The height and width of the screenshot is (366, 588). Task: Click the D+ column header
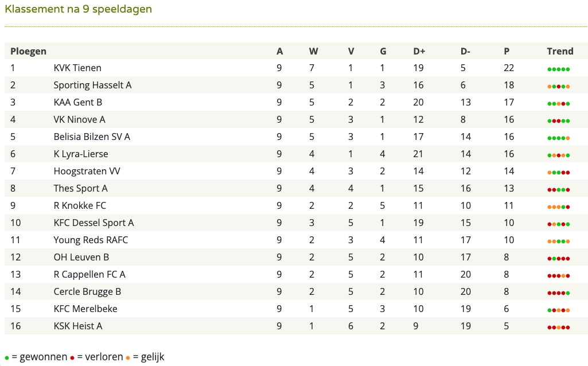click(x=419, y=52)
